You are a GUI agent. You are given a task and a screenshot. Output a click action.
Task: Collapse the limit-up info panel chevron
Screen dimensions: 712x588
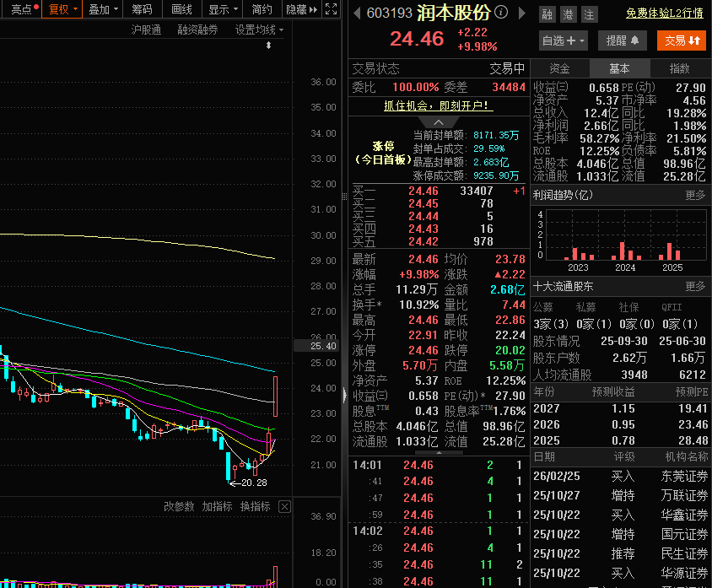coord(438,122)
